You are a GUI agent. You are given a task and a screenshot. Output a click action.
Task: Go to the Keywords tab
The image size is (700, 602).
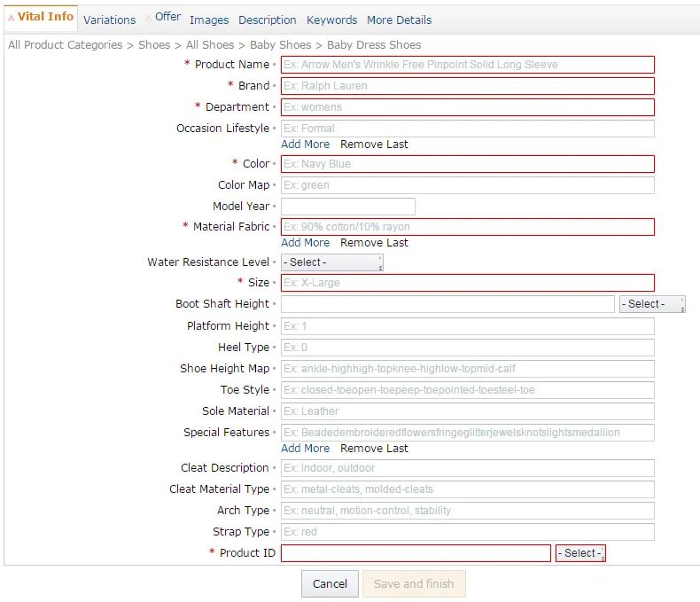(331, 20)
